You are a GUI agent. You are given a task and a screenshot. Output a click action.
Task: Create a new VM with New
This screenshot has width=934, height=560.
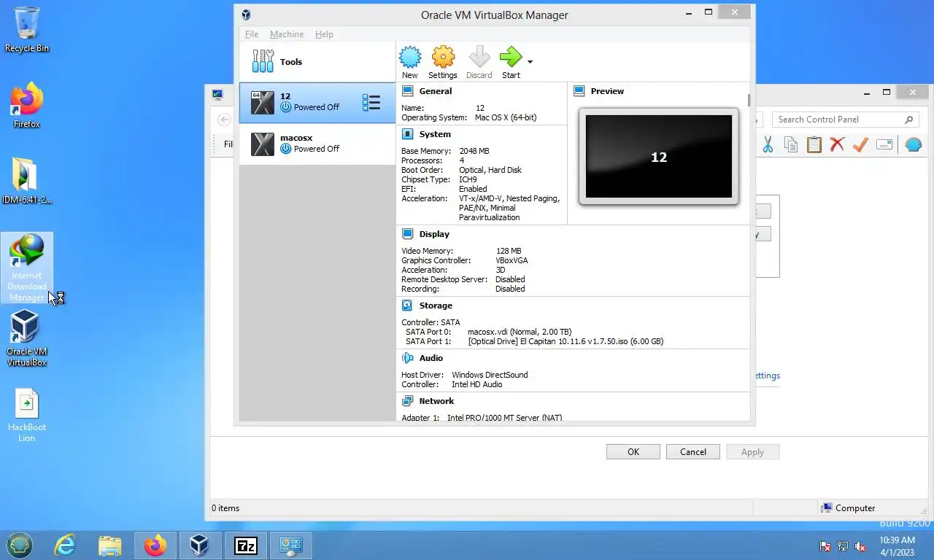(x=410, y=62)
